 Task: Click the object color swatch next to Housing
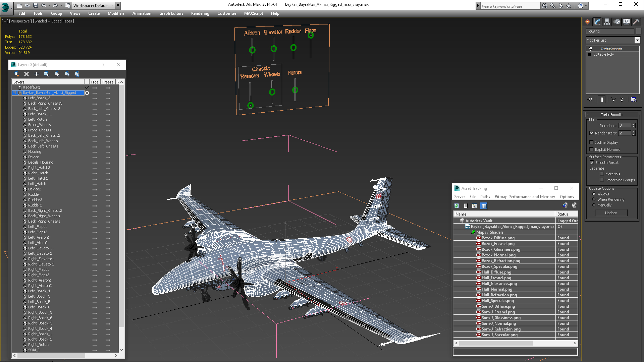pyautogui.click(x=639, y=31)
